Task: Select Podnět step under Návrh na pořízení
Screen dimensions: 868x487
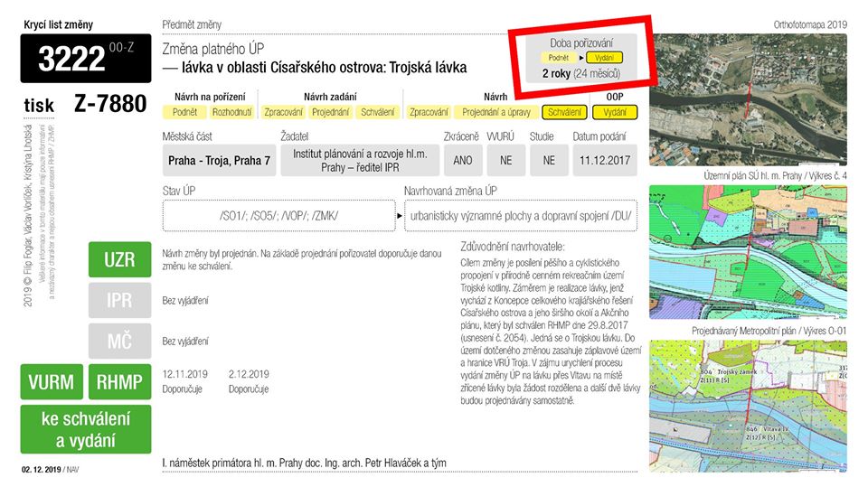Action: (184, 113)
